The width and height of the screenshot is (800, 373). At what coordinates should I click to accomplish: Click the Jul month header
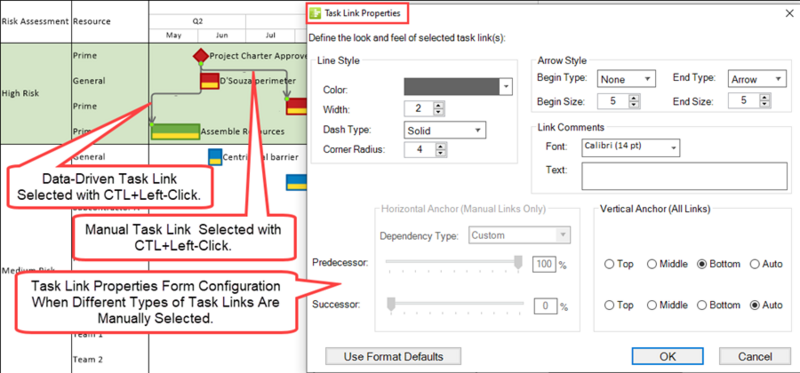(x=270, y=36)
